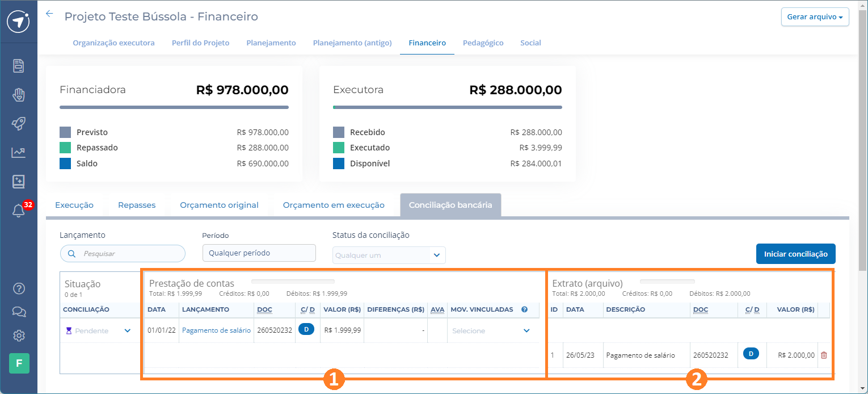This screenshot has height=394, width=868.
Task: Click the D badge in Extrato row
Action: [751, 354]
